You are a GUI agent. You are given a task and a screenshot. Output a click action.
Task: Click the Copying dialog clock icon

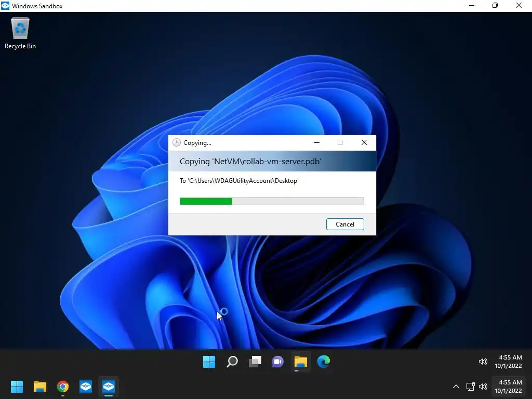point(177,142)
